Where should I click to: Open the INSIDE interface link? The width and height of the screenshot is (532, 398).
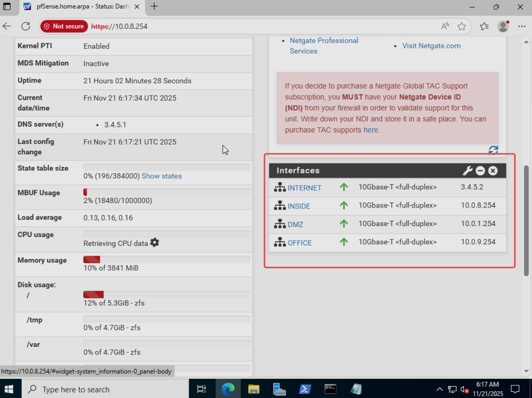(x=299, y=206)
